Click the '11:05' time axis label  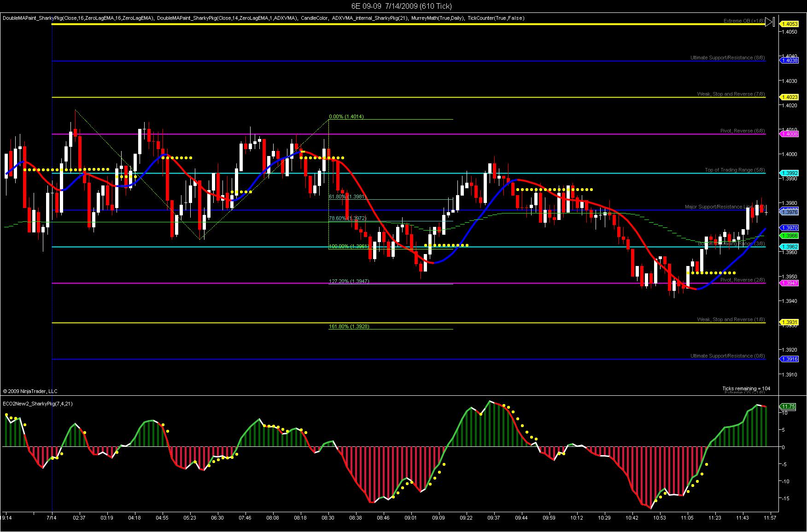(x=687, y=518)
